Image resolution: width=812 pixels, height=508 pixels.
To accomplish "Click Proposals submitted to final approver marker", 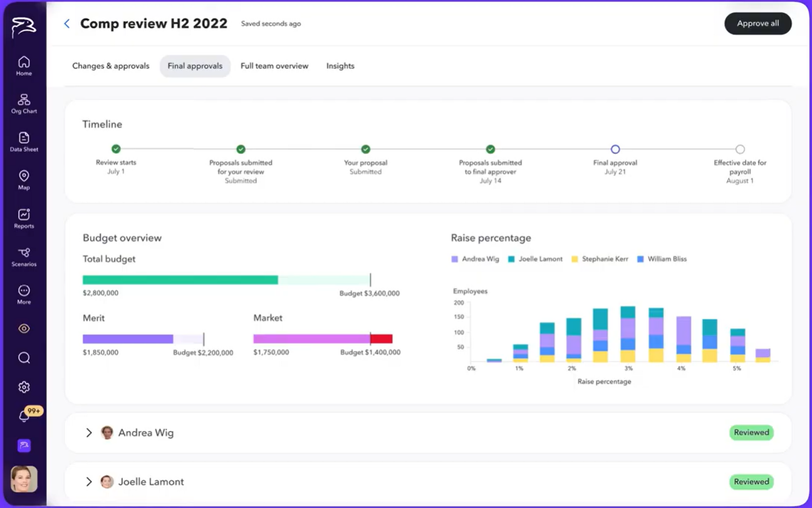I will click(491, 149).
